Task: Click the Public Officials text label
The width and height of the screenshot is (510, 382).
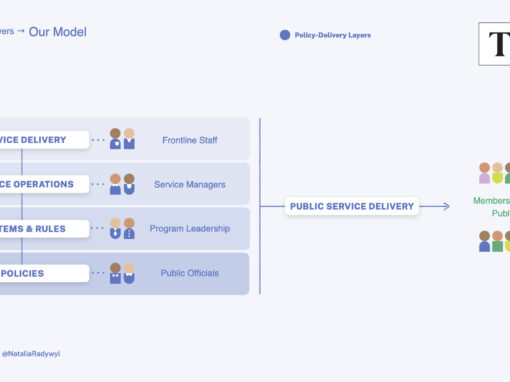Action: pyautogui.click(x=190, y=273)
